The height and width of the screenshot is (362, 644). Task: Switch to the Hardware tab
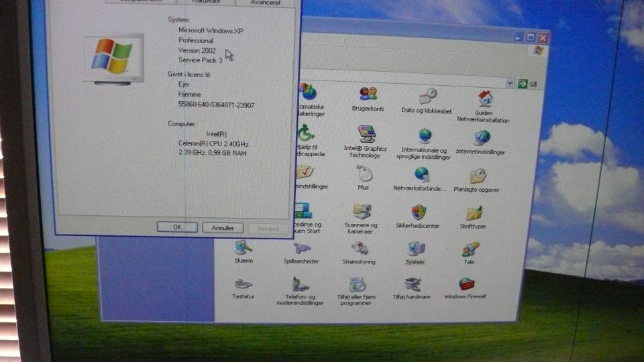(x=206, y=2)
